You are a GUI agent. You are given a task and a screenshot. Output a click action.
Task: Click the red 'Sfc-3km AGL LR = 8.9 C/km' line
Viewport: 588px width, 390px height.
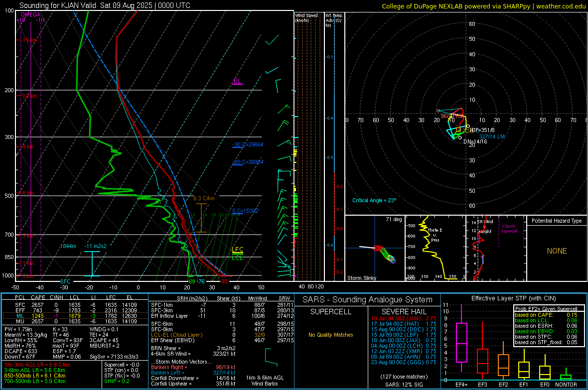37,365
